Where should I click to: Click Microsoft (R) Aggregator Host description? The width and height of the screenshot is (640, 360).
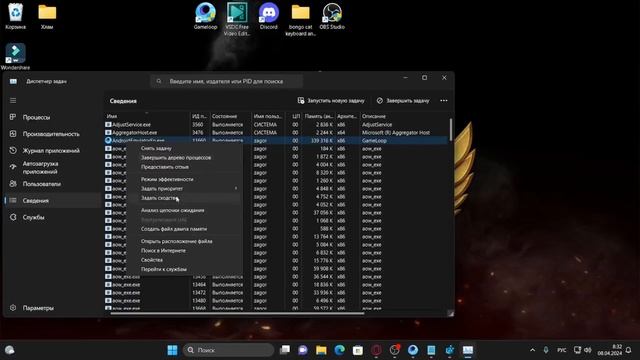pyautogui.click(x=396, y=133)
